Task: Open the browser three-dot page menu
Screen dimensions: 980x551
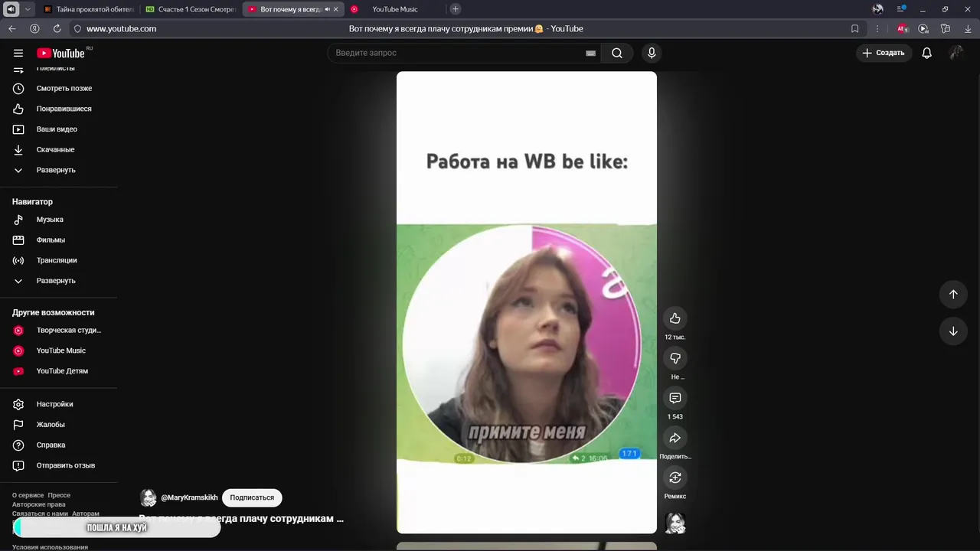Action: click(x=877, y=28)
